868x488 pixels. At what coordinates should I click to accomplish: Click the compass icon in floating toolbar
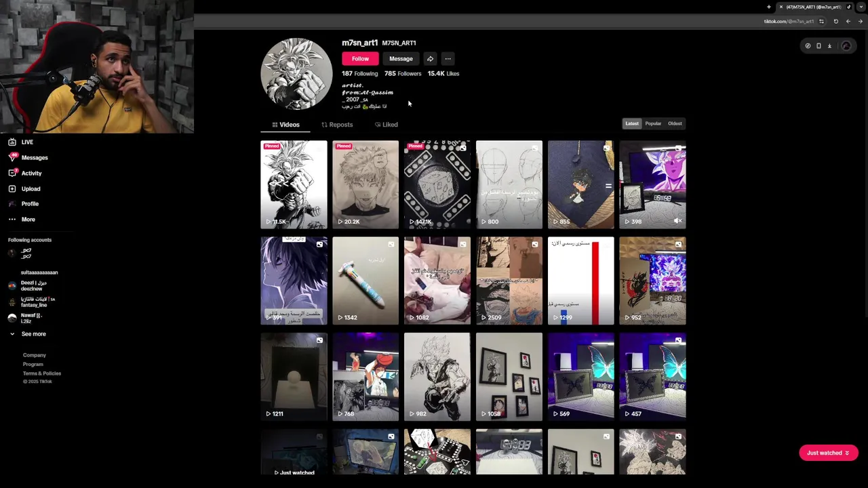click(x=808, y=46)
